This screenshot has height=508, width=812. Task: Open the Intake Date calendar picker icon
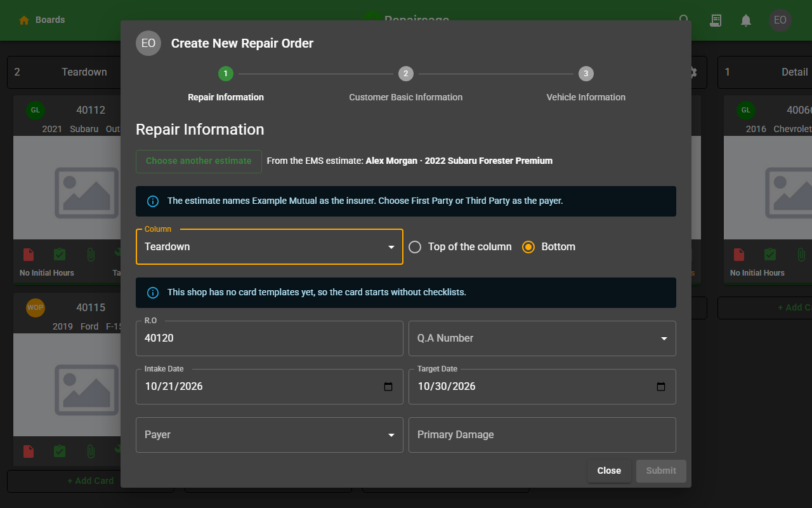coord(389,387)
